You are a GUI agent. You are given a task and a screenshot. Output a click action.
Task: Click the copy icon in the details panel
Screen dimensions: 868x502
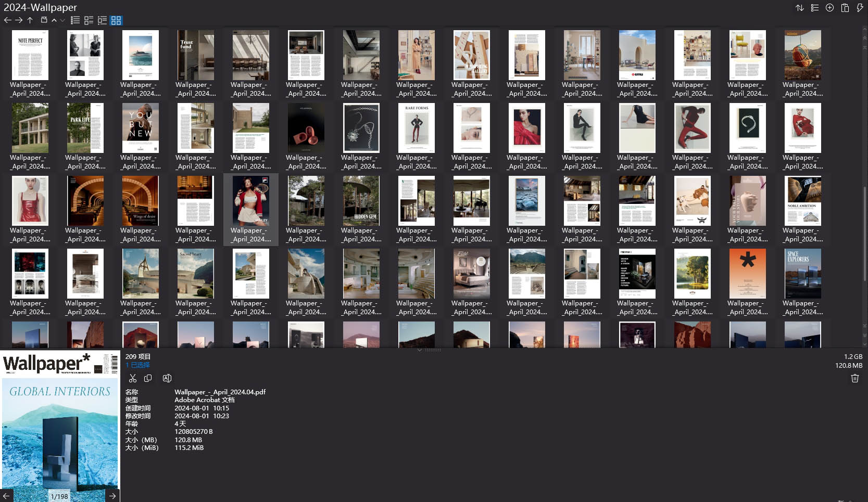point(148,378)
